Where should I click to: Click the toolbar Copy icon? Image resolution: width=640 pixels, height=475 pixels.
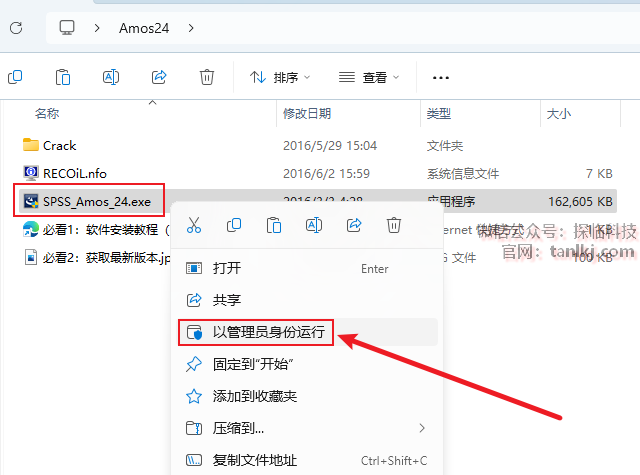[15, 77]
